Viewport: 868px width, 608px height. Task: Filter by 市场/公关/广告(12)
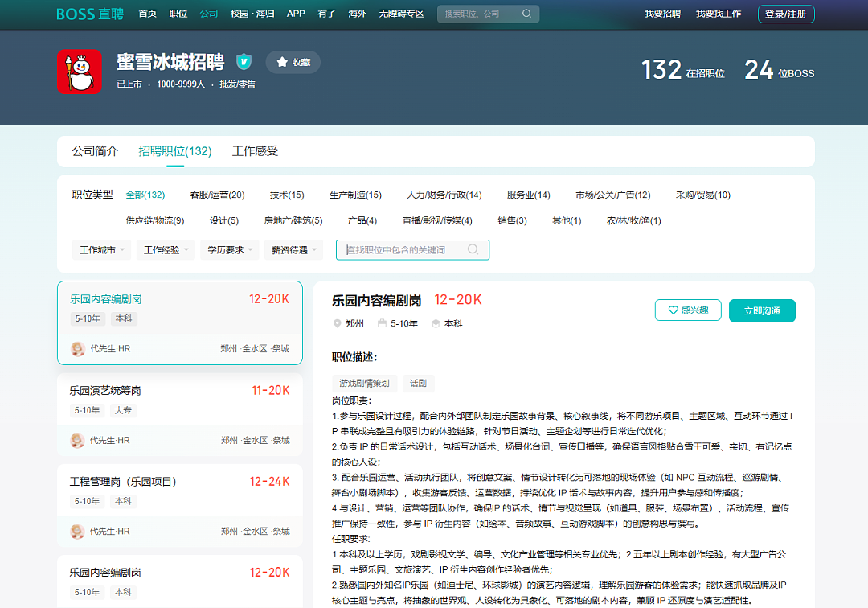click(612, 195)
